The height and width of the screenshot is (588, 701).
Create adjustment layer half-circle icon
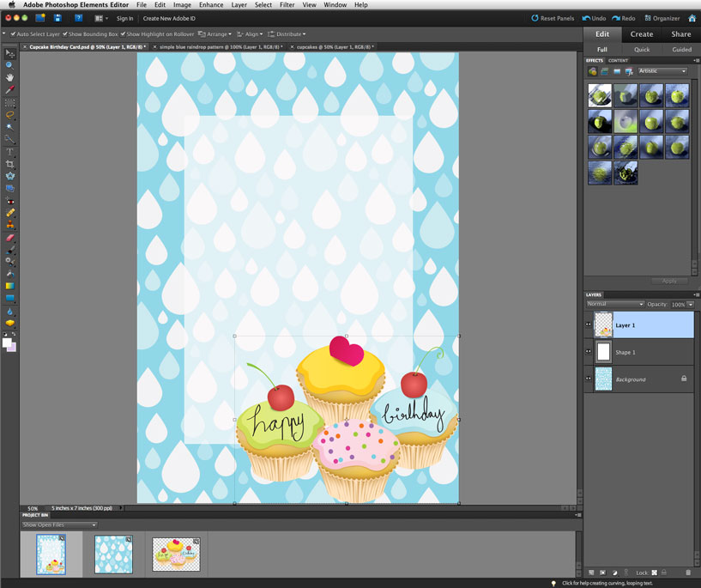[614, 573]
